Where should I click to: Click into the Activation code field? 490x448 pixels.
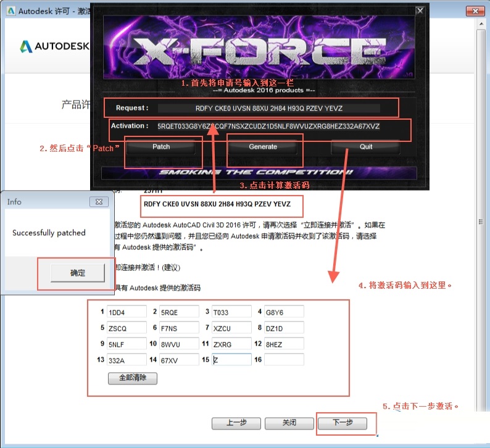[268, 127]
